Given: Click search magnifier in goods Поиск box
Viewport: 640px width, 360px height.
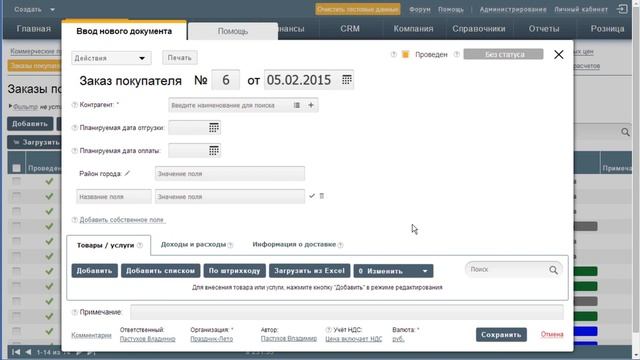Looking at the screenshot, I should (x=553, y=270).
